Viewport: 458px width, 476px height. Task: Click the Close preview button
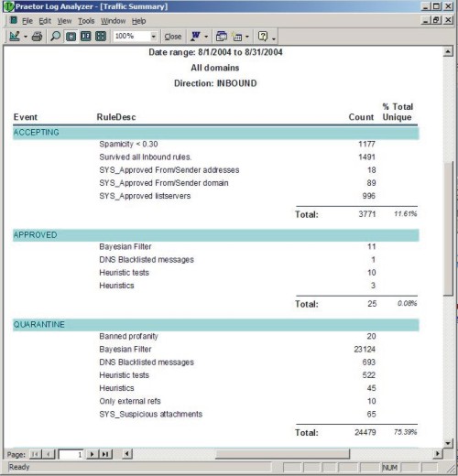[x=173, y=37]
